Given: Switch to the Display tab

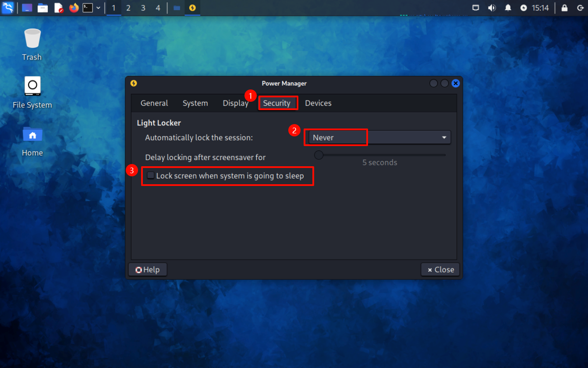Looking at the screenshot, I should 235,103.
